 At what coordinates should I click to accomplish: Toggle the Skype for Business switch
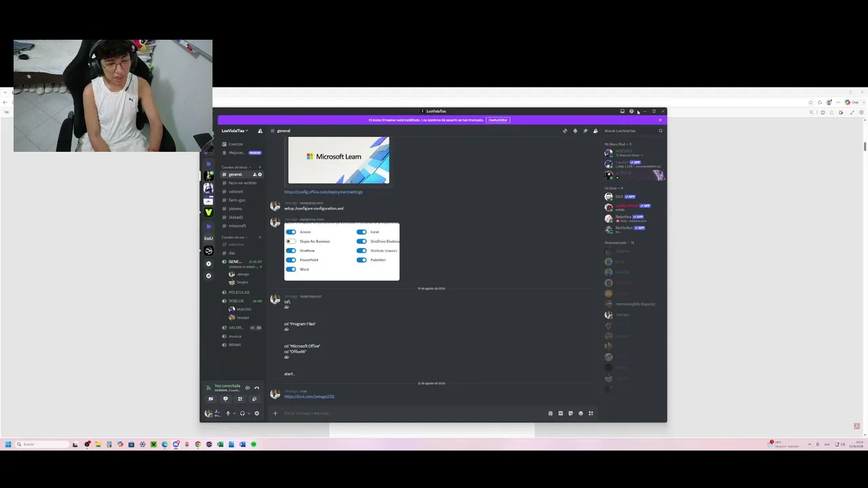(x=291, y=241)
